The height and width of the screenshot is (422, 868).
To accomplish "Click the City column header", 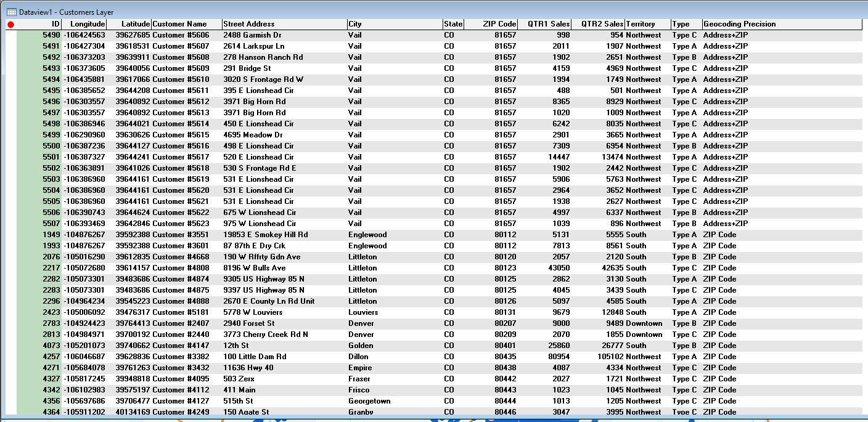I will (x=395, y=24).
